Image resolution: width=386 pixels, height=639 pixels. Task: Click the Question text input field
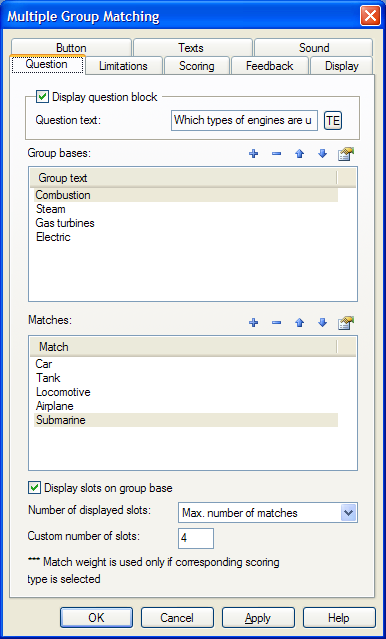244,120
